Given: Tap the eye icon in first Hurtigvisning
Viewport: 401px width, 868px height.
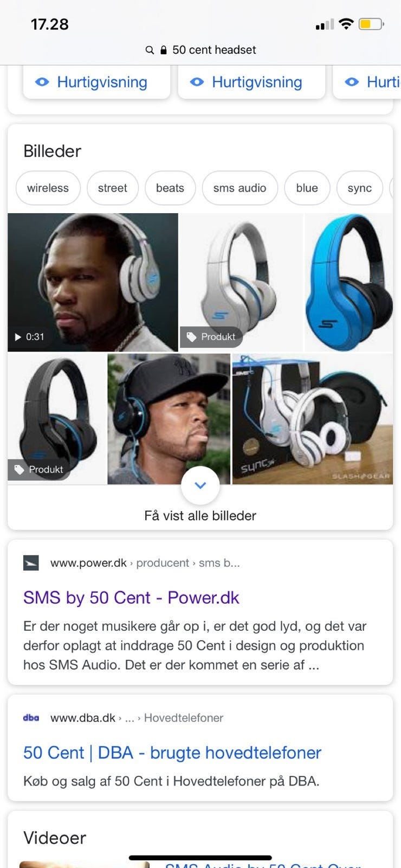Looking at the screenshot, I should pos(42,82).
